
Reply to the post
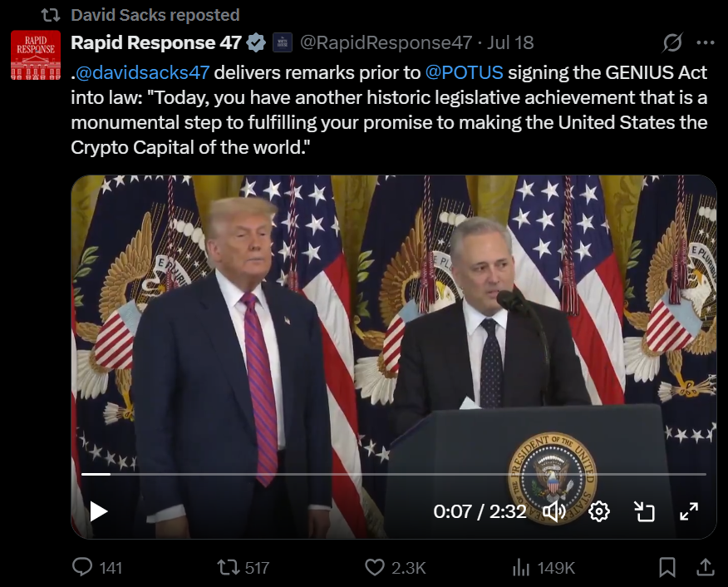tap(83, 567)
